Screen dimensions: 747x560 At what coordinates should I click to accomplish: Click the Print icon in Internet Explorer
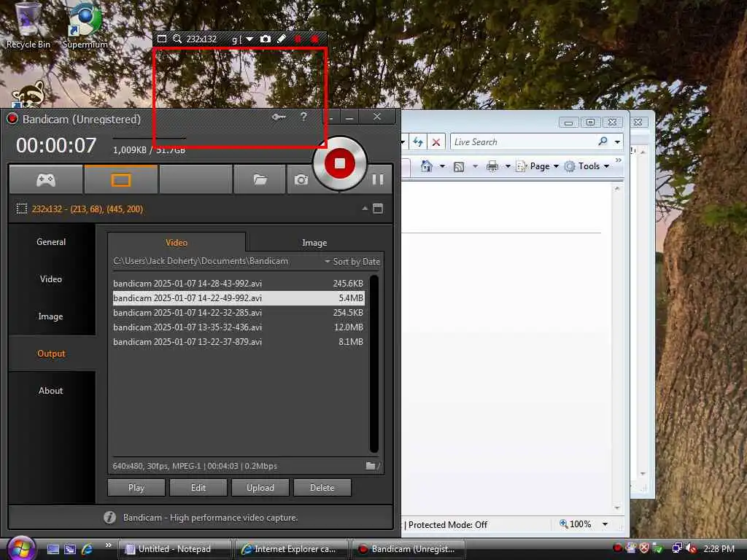(492, 166)
